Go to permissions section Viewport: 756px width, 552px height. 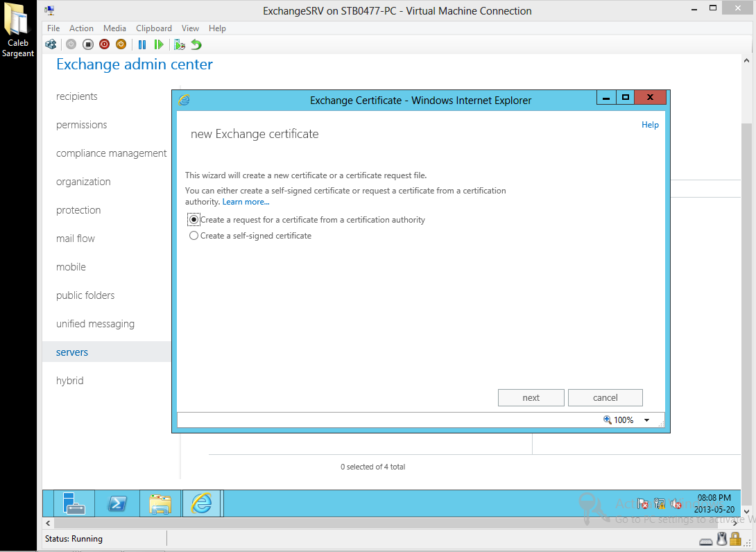(x=81, y=124)
